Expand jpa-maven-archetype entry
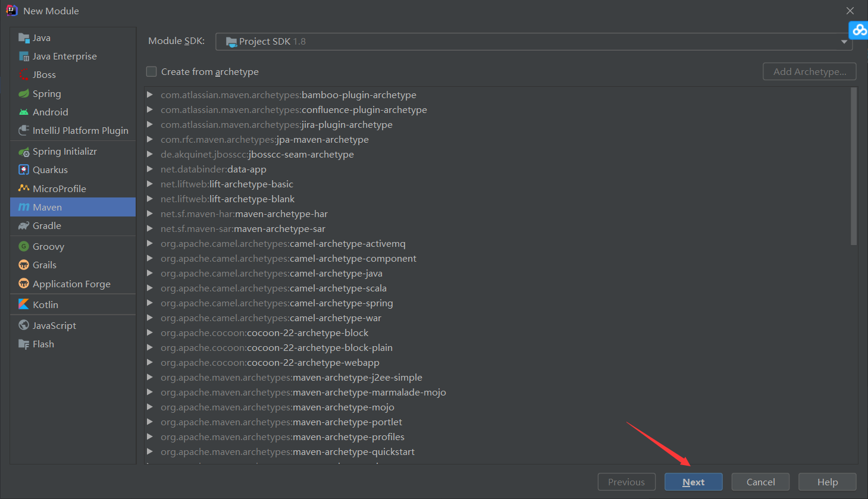The image size is (868, 499). coord(150,139)
